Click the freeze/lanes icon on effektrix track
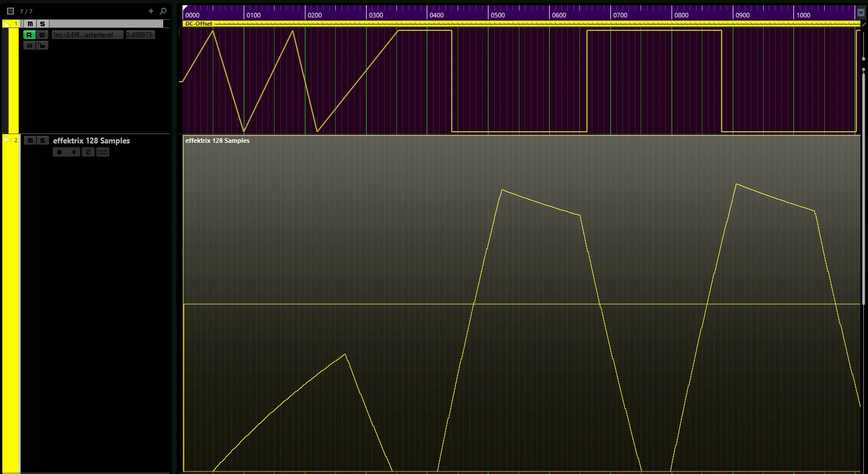The width and height of the screenshot is (868, 474). pos(103,152)
